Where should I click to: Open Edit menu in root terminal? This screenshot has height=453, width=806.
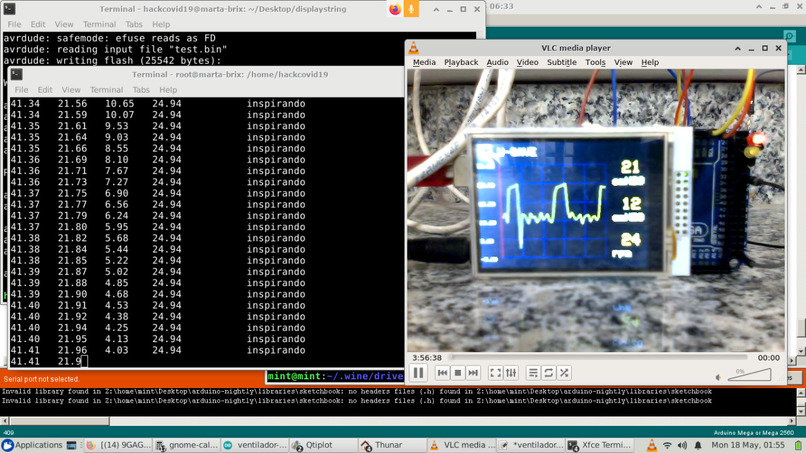pos(45,89)
